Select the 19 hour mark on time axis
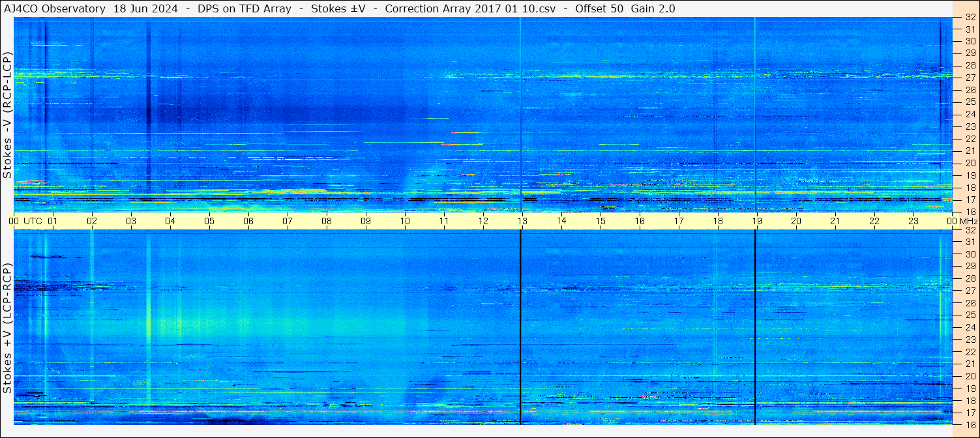The height and width of the screenshot is (438, 980). (x=757, y=221)
